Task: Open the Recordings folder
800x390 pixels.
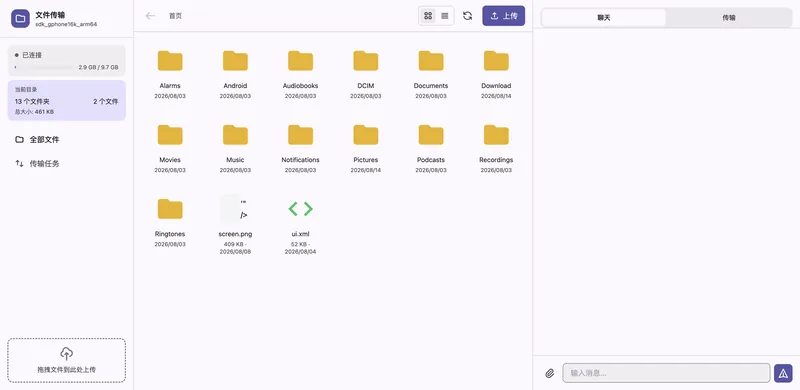Action: pos(496,135)
